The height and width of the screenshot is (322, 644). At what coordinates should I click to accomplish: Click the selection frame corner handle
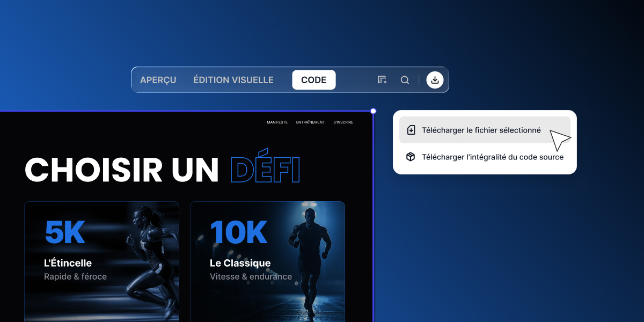[374, 111]
